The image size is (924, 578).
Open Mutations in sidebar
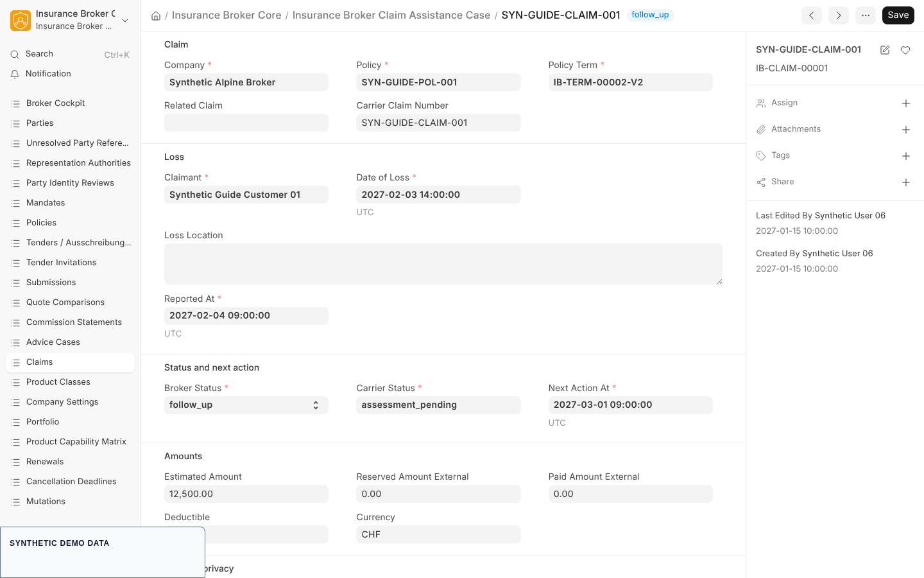[x=71, y=502]
